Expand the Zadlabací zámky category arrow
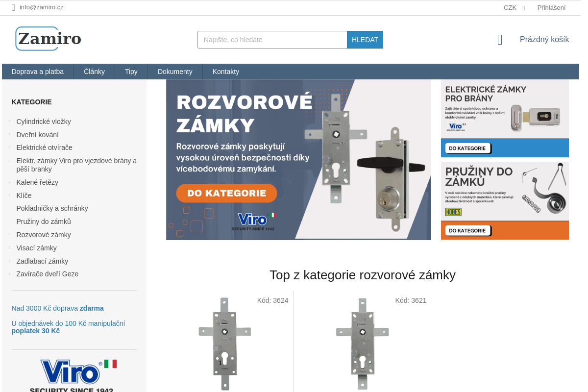Image resolution: width=588 pixels, height=392 pixels. coord(10,261)
